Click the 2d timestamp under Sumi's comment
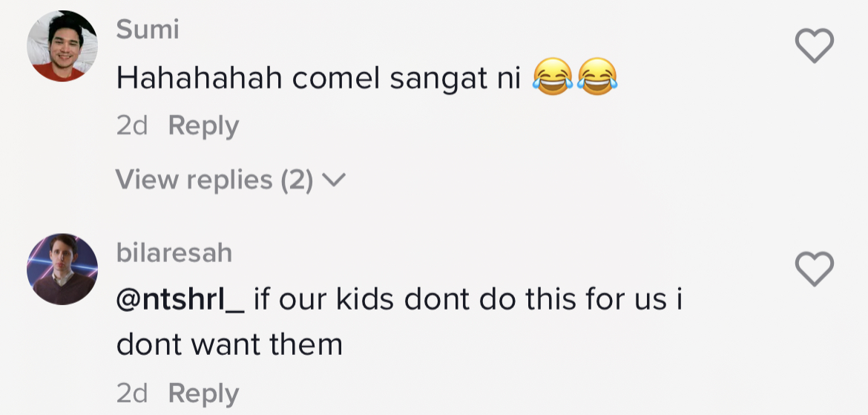The image size is (868, 415). tap(132, 126)
